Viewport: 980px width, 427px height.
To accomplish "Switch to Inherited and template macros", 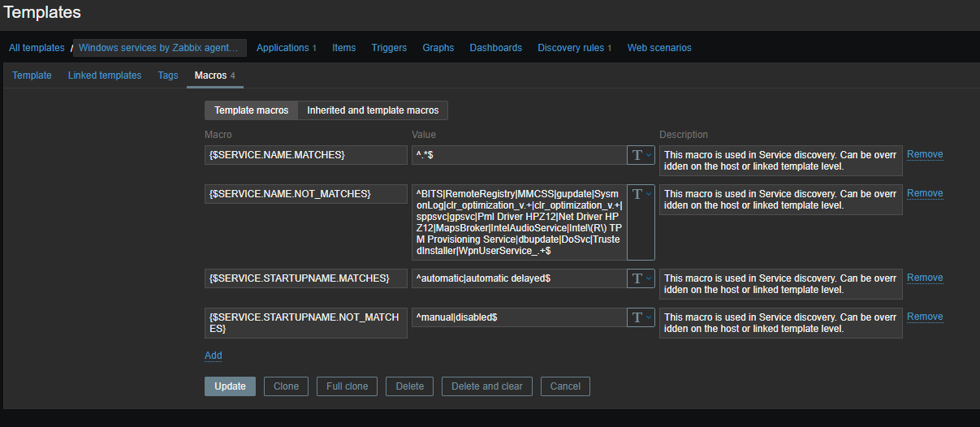I will tap(373, 110).
